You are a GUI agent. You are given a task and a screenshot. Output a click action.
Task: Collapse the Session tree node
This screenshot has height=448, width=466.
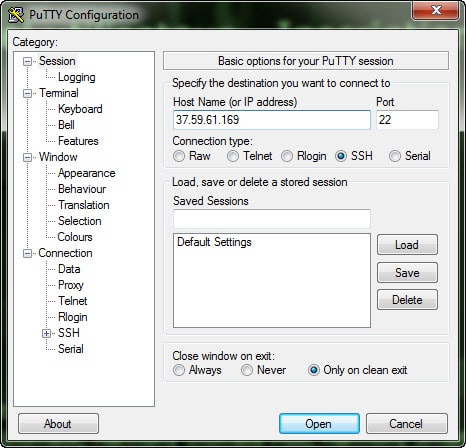27,61
